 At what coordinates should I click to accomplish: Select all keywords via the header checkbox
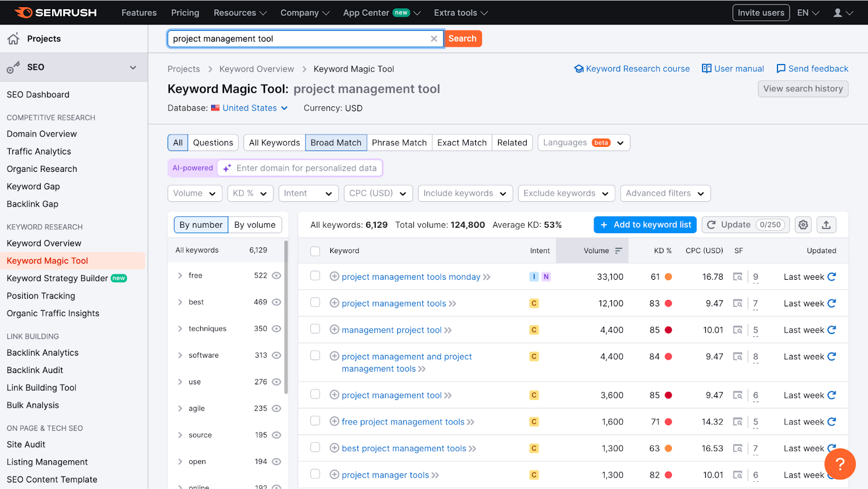[315, 251]
